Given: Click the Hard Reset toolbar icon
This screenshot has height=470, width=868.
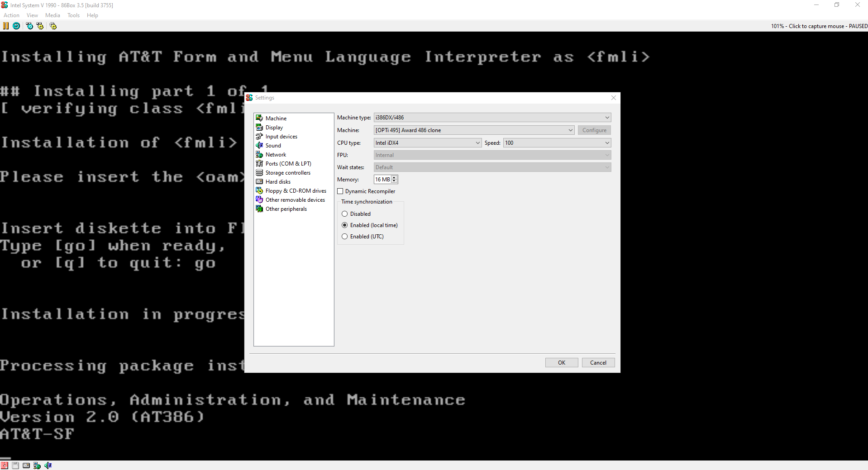Looking at the screenshot, I should [x=16, y=26].
